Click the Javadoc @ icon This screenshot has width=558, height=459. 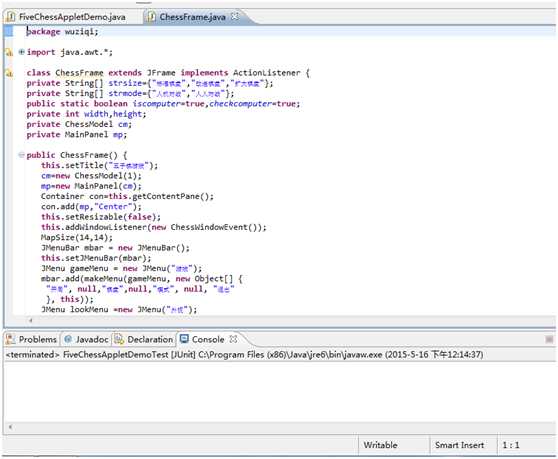tap(68, 339)
